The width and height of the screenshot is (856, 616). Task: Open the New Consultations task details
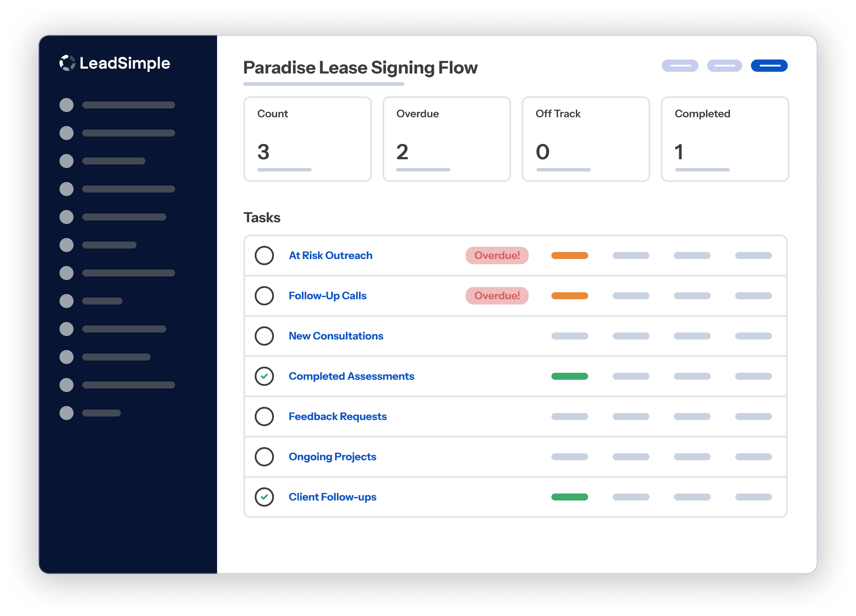point(336,336)
